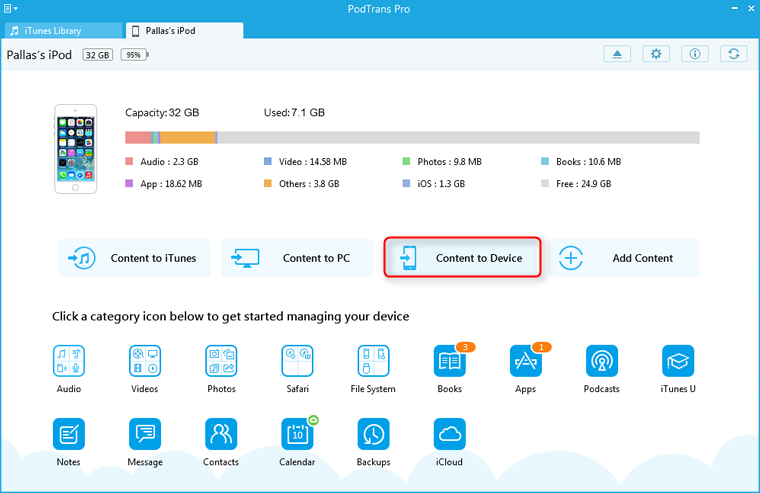Open the Backups category
The height and width of the screenshot is (493, 760).
click(x=373, y=434)
